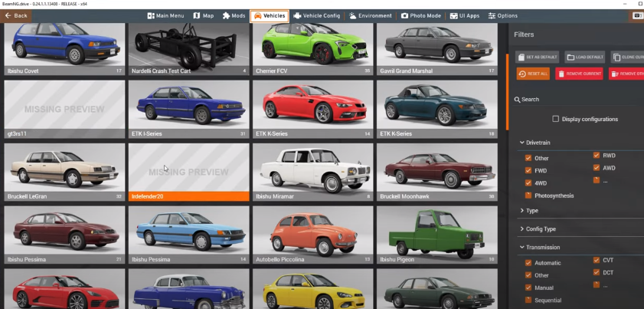Uncheck the drivetrain Other checkbox

pyautogui.click(x=528, y=158)
